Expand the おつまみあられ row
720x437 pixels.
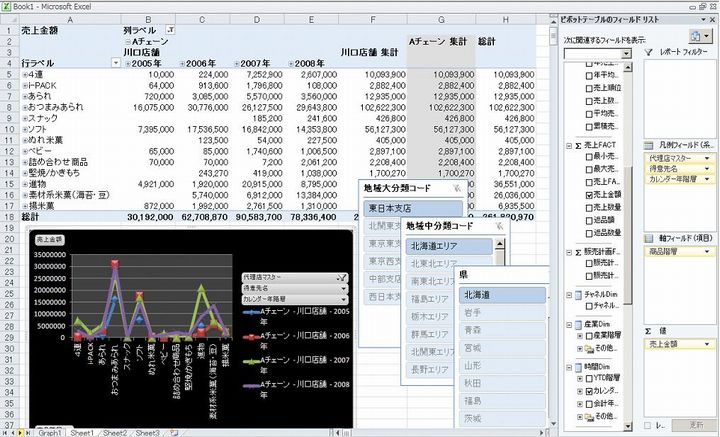(25, 107)
